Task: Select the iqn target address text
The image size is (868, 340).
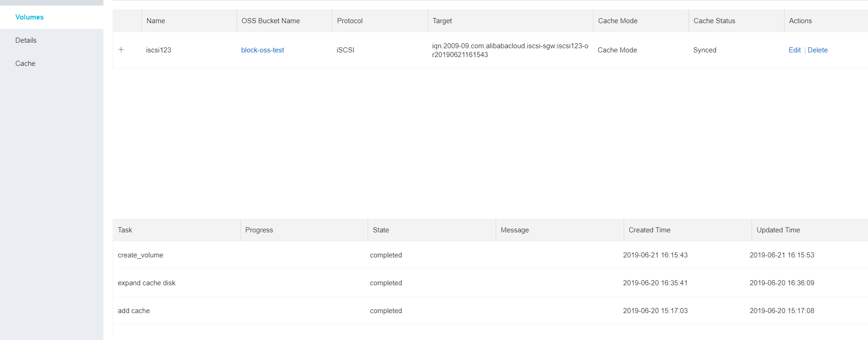Action: (510, 50)
